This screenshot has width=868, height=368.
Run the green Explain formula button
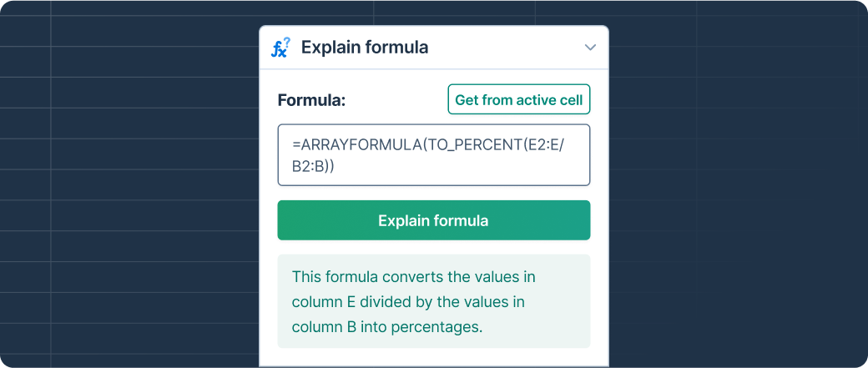434,220
